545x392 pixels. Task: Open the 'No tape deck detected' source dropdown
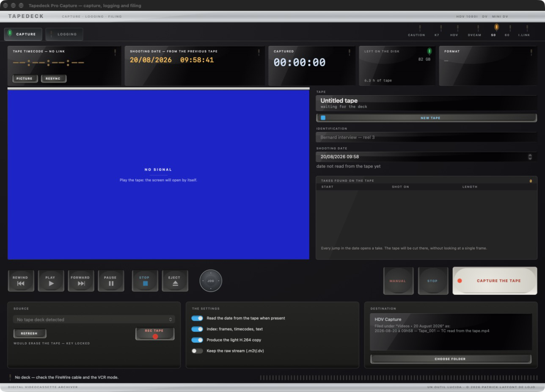click(94, 320)
